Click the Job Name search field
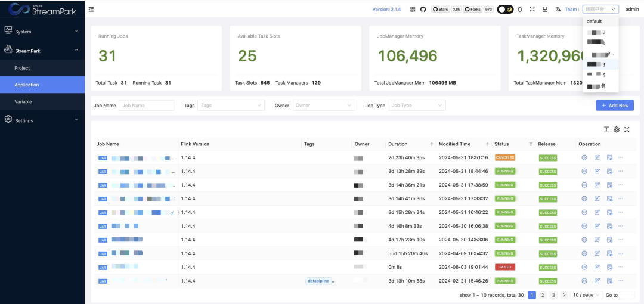The image size is (644, 304). pos(147,106)
